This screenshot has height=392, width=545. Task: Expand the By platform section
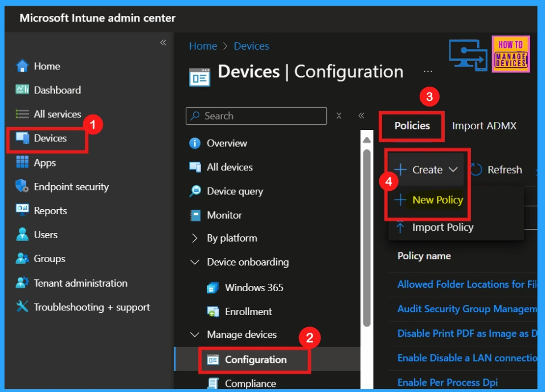[x=195, y=238]
